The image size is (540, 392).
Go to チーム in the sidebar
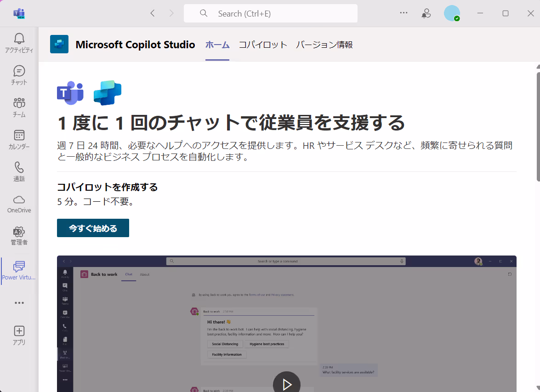[19, 108]
